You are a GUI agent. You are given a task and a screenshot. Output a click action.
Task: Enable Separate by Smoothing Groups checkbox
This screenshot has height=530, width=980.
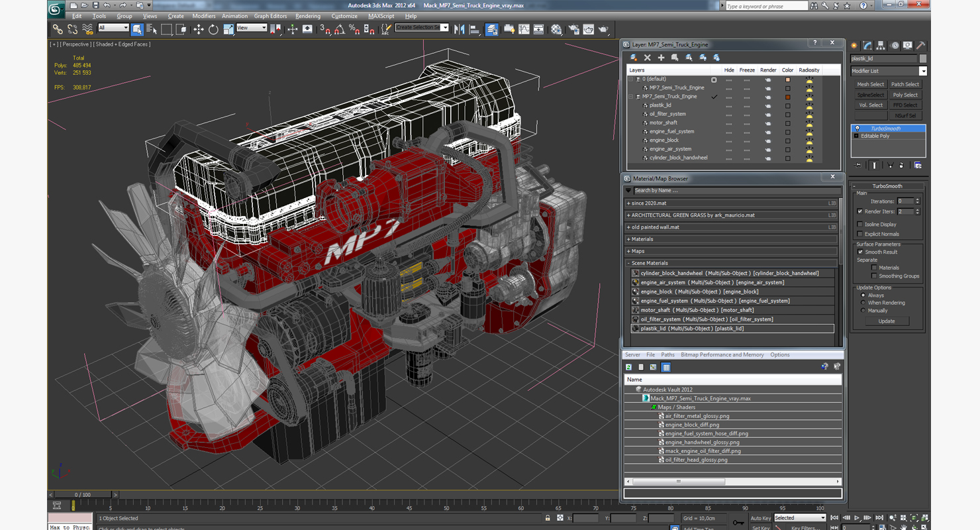[874, 276]
